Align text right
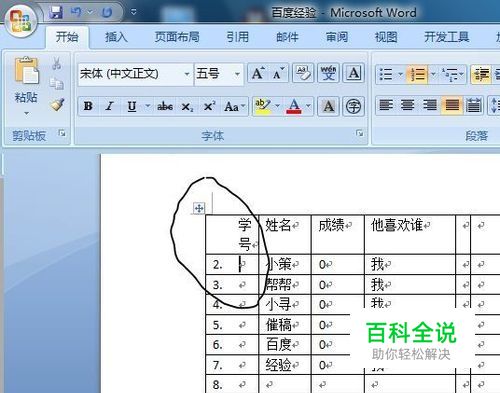 [430, 106]
